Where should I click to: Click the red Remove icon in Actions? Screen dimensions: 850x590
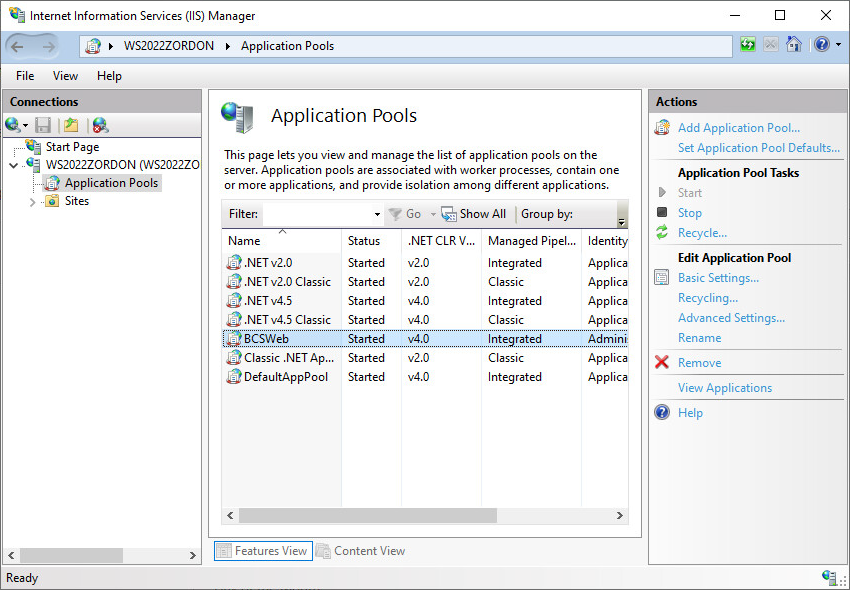coord(662,363)
